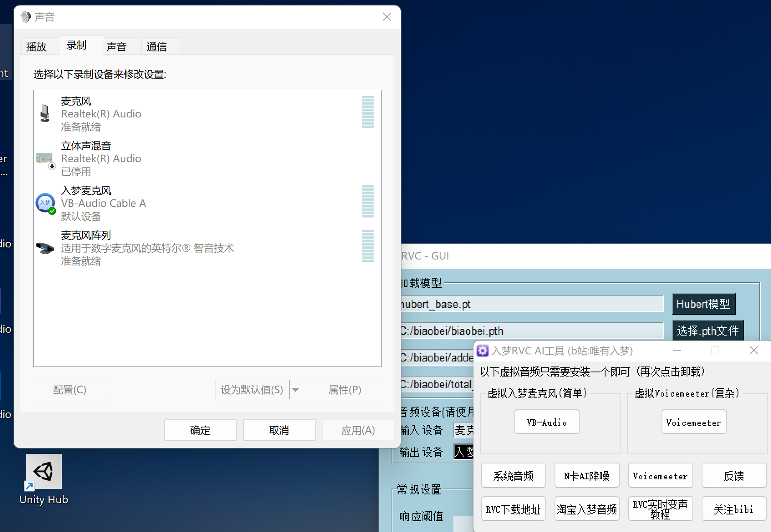
Task: Click the 'RVC - GUI' window title
Action: 425,256
